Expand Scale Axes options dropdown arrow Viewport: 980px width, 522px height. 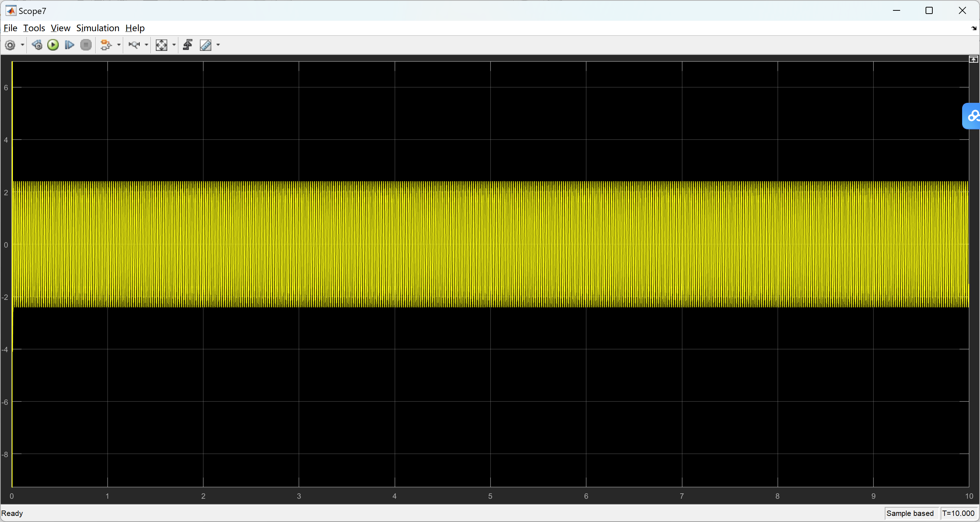tap(174, 45)
